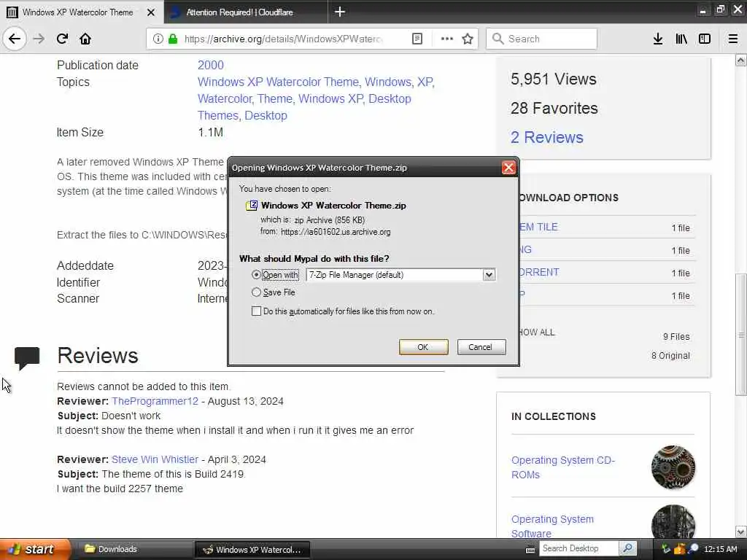
Task: Click the ITEM TILE download option
Action: 538,227
